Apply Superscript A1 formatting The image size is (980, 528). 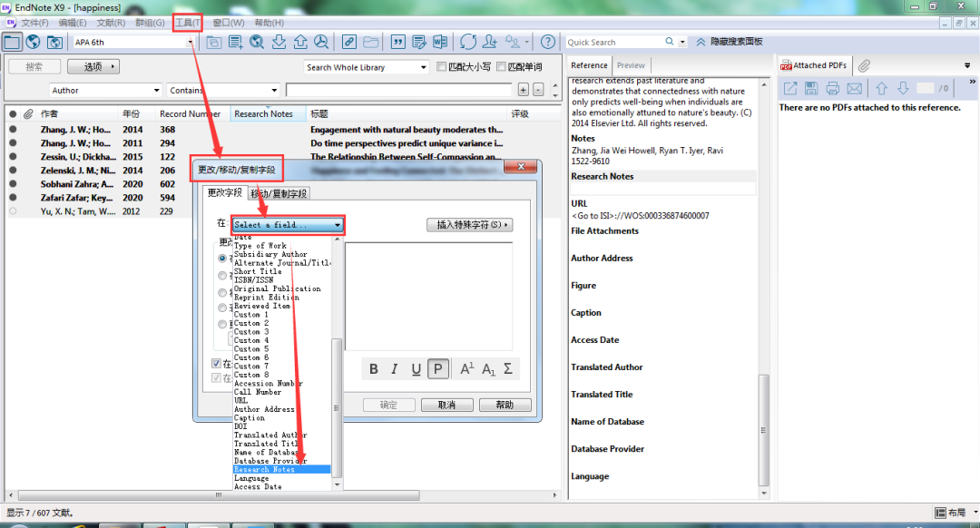coord(467,369)
